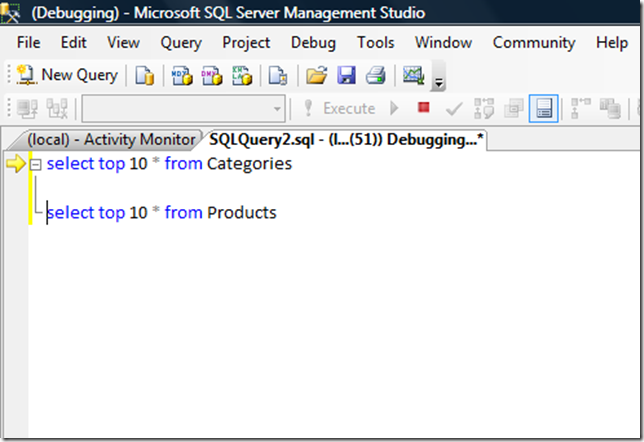Click Design Query in Editor icon
Image resolution: width=644 pixels, height=442 pixels.
pyautogui.click(x=514, y=108)
